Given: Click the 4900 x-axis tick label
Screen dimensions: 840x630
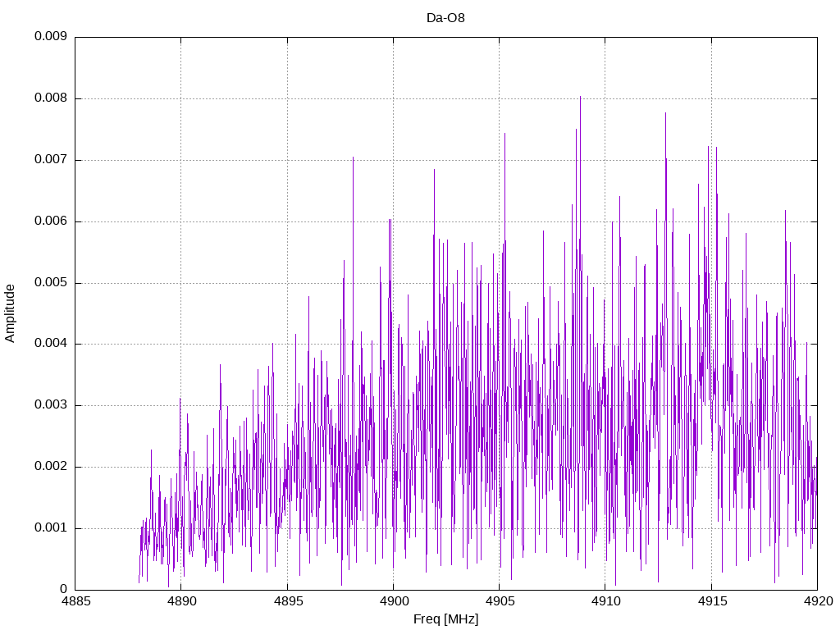Looking at the screenshot, I should point(394,601).
